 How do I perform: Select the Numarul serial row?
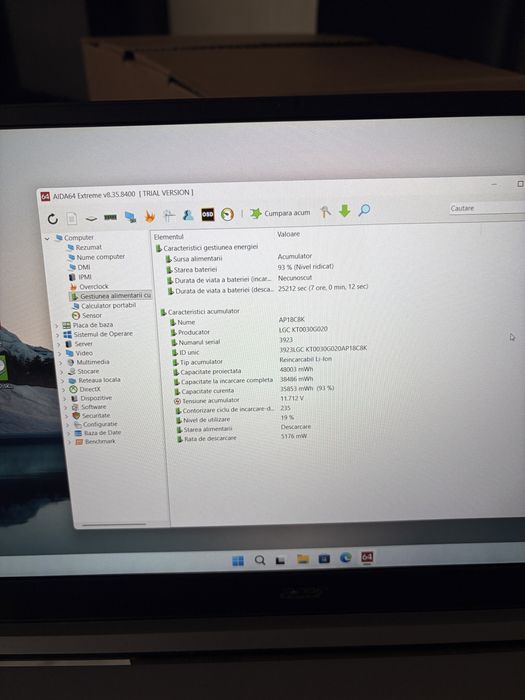click(232, 341)
